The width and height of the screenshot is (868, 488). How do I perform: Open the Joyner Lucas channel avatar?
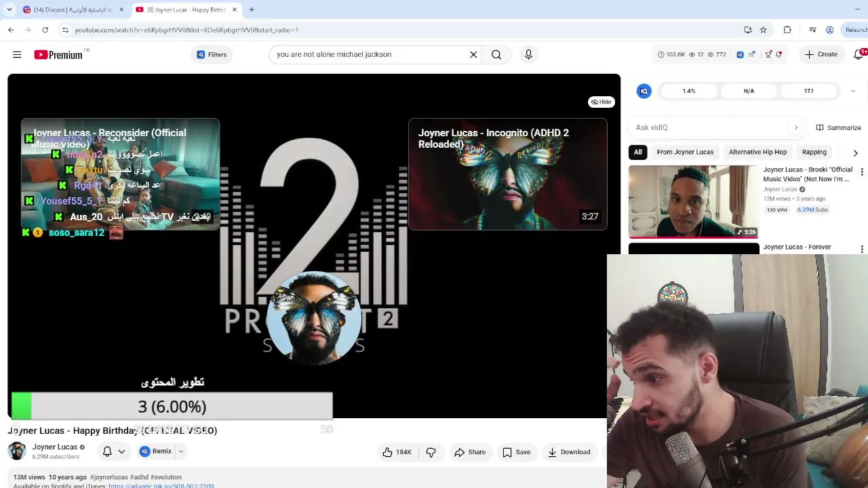pos(17,451)
